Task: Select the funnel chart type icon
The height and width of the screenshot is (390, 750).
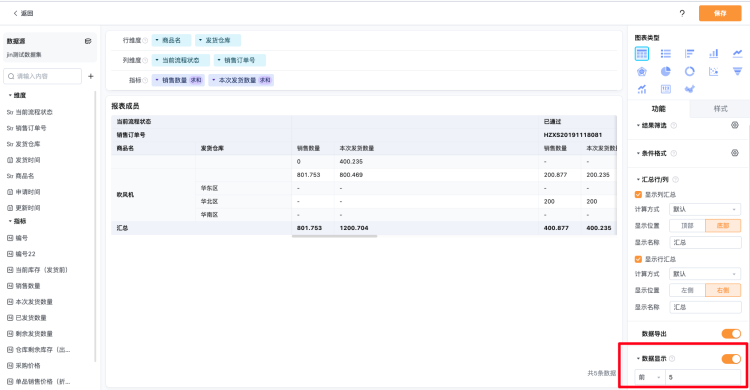Action: (737, 71)
